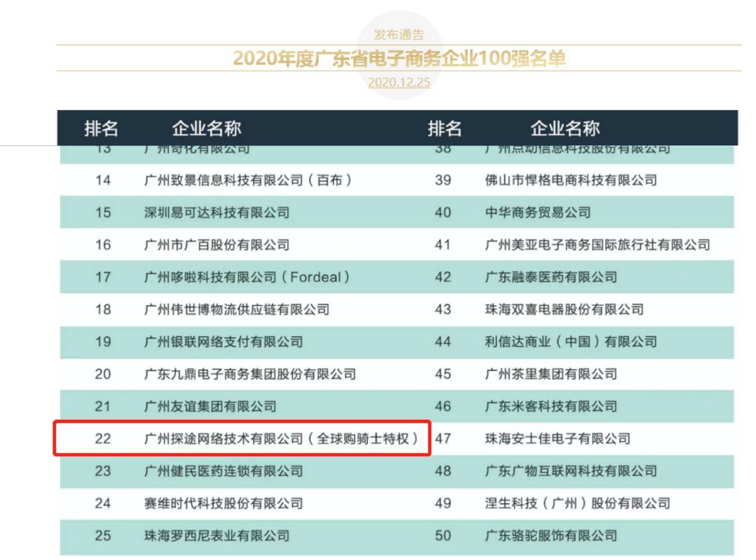Click the title 2020年度广东省电子商务企业100强名单
The width and height of the screenshot is (756, 560).
click(x=399, y=58)
